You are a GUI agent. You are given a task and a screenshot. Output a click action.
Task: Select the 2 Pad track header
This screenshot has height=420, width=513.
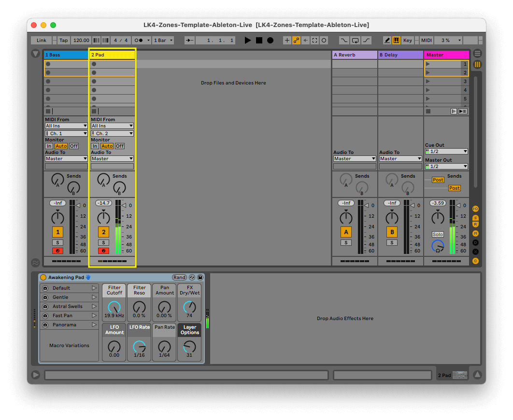pyautogui.click(x=112, y=55)
